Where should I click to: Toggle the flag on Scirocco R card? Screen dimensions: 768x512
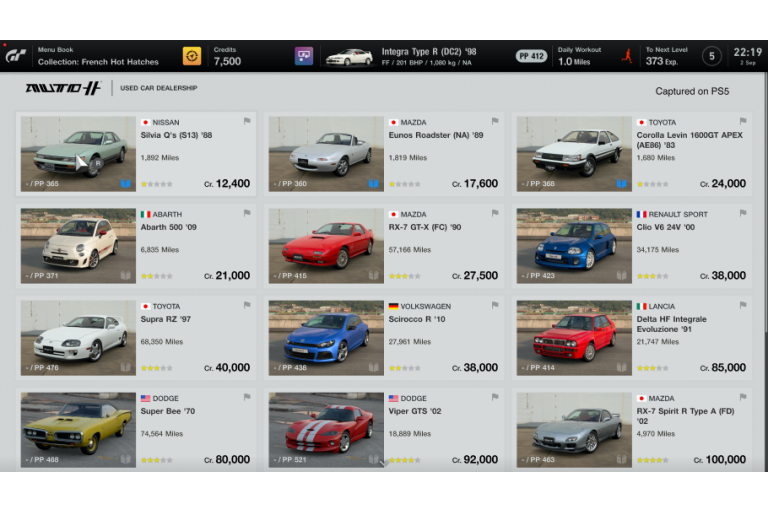pos(495,305)
